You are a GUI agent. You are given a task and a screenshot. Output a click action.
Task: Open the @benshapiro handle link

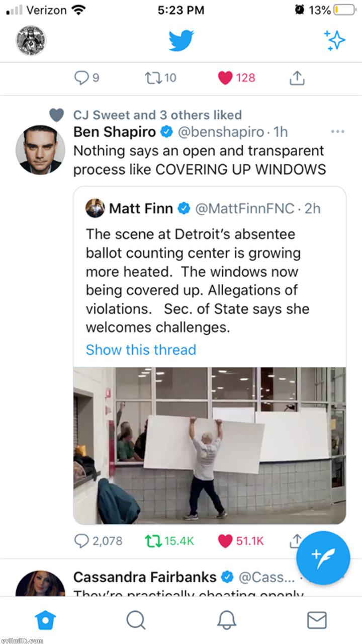click(221, 132)
